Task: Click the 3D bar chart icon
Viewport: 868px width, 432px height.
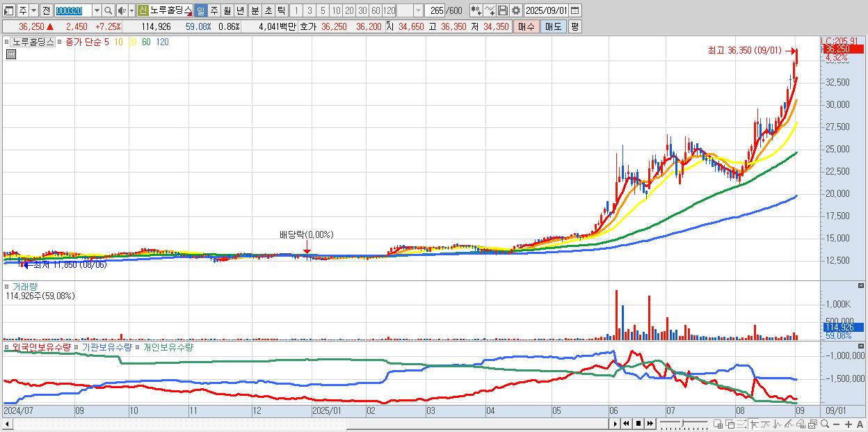Action: [x=801, y=424]
